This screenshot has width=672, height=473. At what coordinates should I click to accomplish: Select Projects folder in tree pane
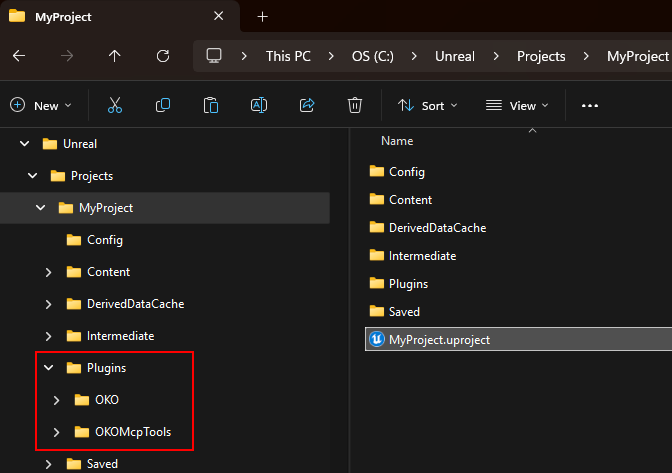(x=81, y=176)
